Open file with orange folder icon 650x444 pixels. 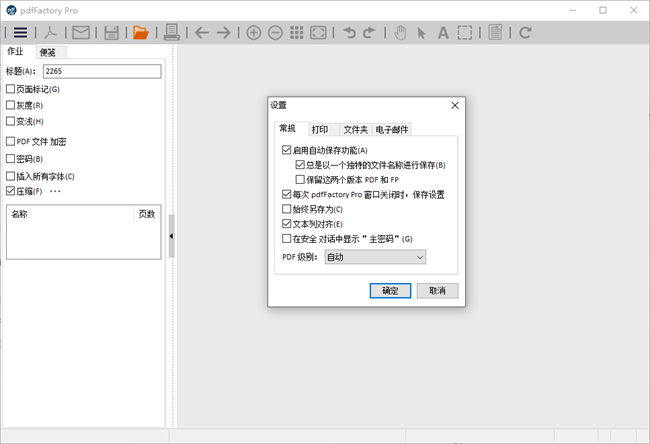pos(141,32)
